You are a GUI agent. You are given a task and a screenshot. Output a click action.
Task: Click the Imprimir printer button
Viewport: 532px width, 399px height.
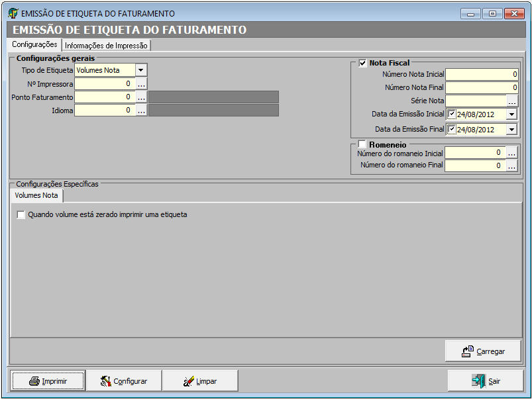coord(48,381)
